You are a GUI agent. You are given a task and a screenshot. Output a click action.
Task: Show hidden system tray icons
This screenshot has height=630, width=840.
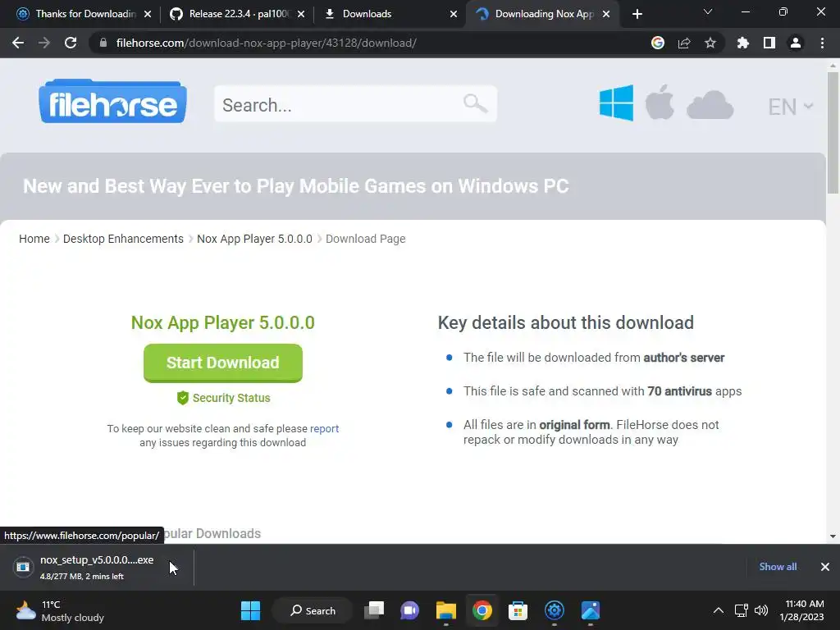pos(719,610)
